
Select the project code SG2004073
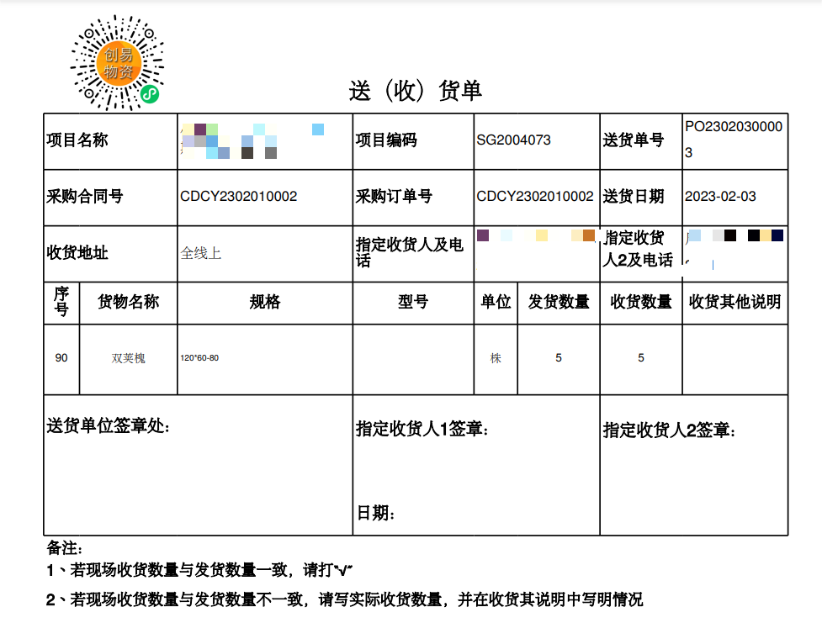coord(513,140)
